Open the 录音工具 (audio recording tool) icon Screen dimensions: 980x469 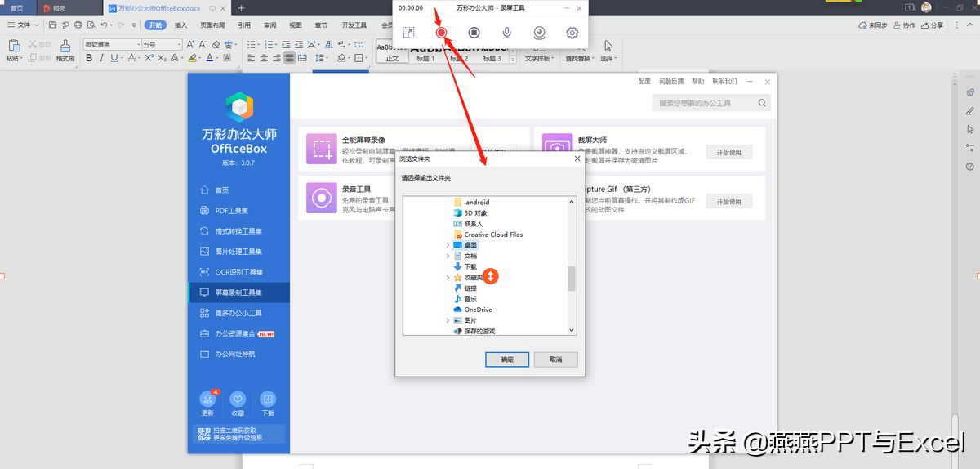(x=322, y=198)
